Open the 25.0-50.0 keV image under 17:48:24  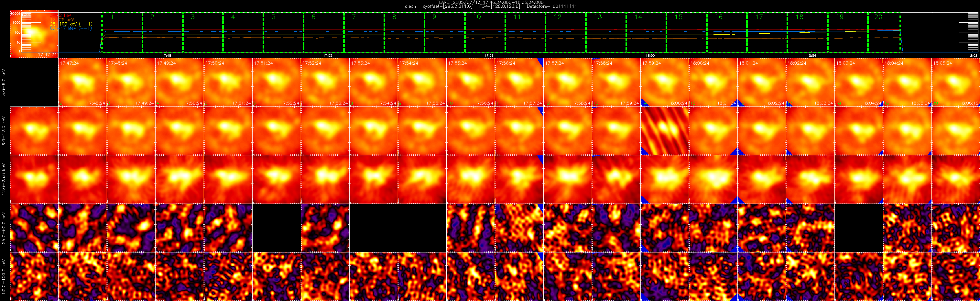[x=131, y=228]
